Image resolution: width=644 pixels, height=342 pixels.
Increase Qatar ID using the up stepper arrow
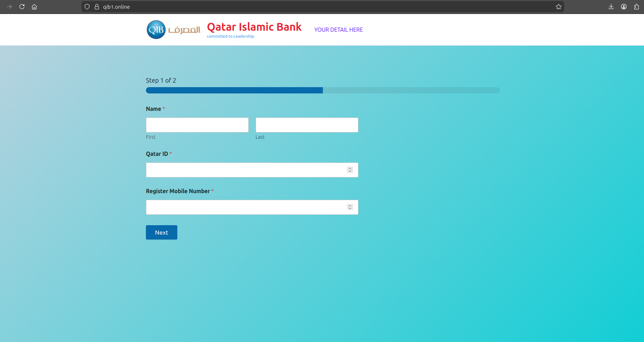tap(350, 168)
